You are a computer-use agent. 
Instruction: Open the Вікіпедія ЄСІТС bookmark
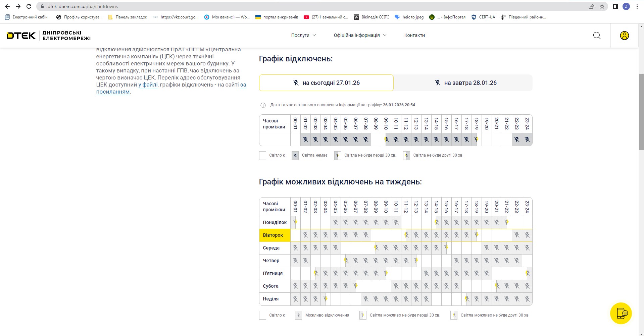[x=371, y=17]
